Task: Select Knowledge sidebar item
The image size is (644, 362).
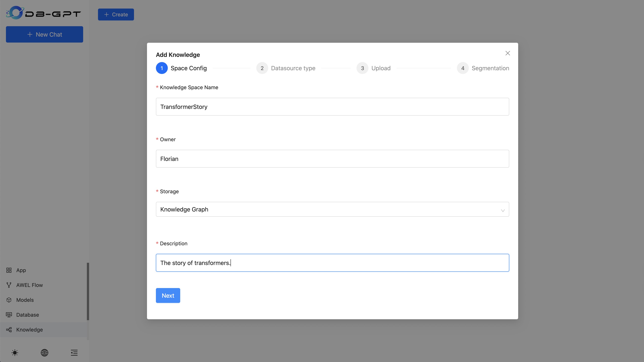Action: pyautogui.click(x=29, y=329)
